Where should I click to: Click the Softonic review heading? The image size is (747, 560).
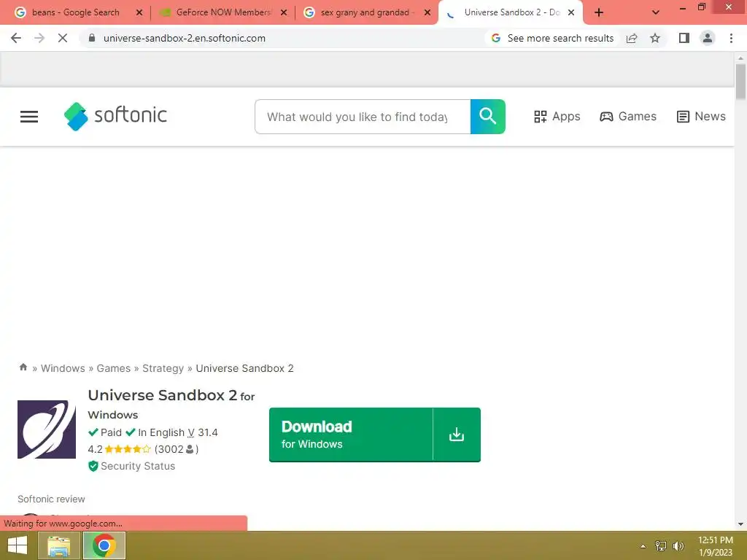coord(52,499)
